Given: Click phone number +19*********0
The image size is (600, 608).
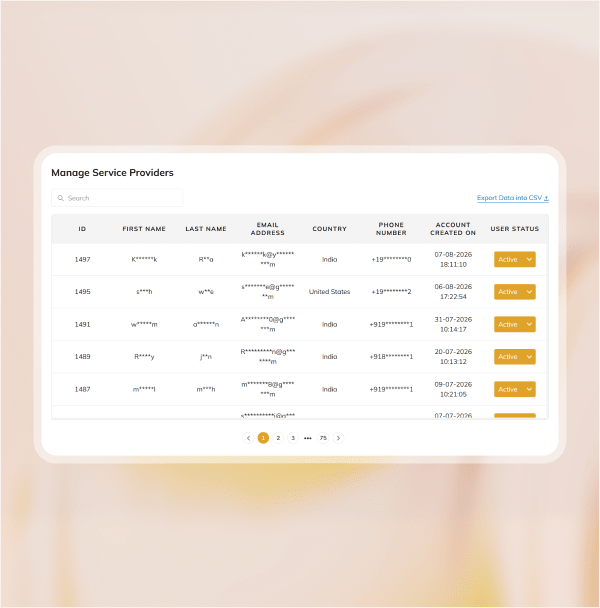Looking at the screenshot, I should (391, 259).
